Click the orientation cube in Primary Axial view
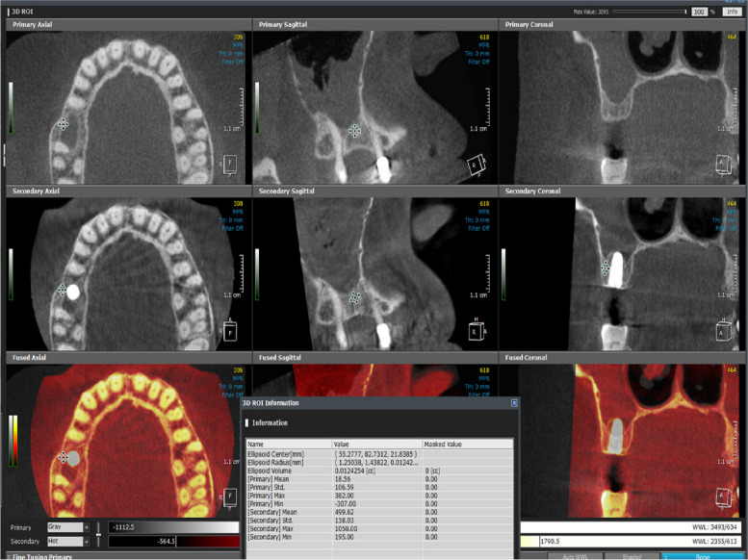Screen dimensions: 748x560 pos(231,165)
